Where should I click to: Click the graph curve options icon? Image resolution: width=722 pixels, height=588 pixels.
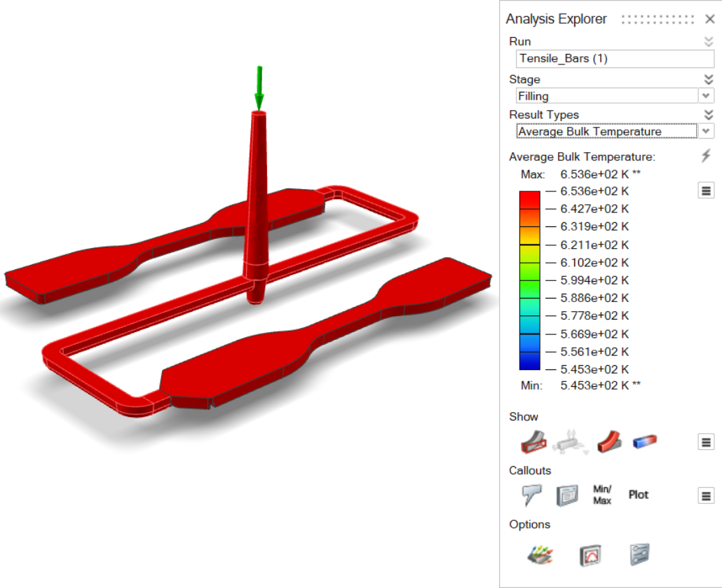coord(590,555)
